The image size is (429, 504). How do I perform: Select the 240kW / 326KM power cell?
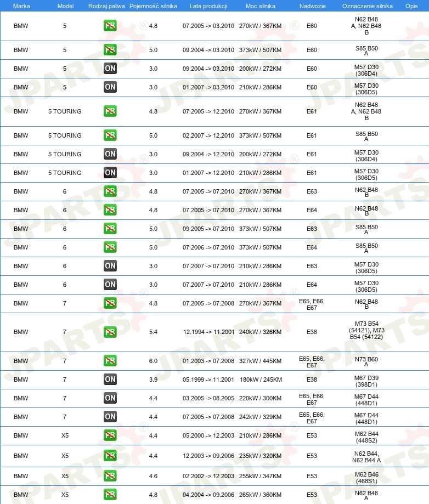(x=260, y=332)
